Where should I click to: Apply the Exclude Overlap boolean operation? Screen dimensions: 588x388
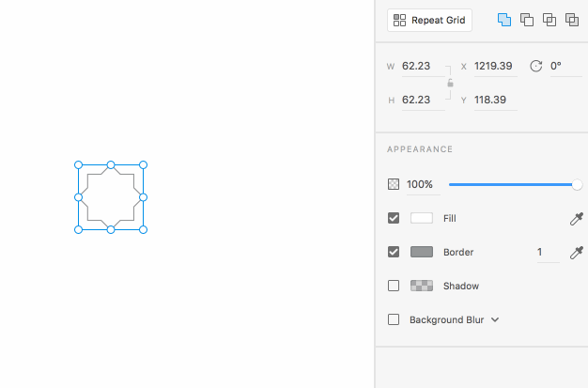tap(572, 20)
